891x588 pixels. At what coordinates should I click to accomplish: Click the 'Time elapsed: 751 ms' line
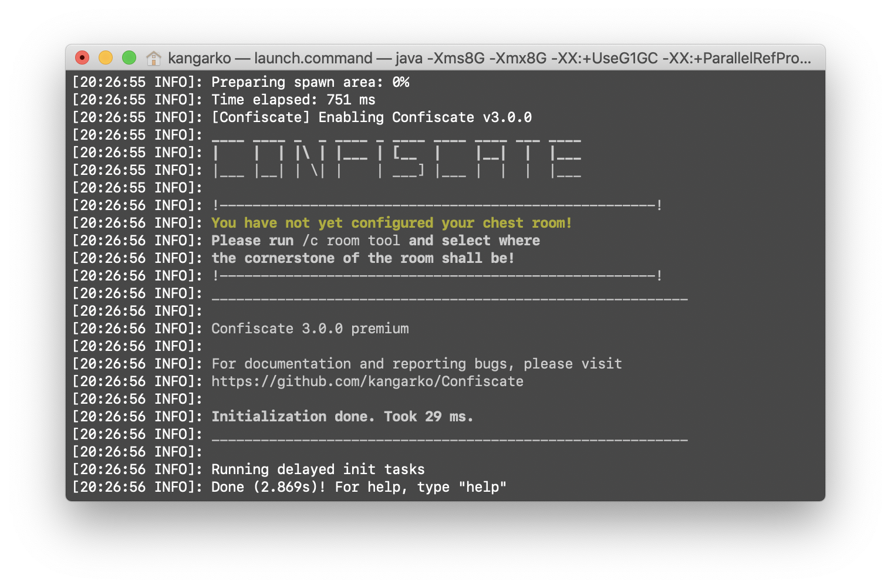point(293,100)
